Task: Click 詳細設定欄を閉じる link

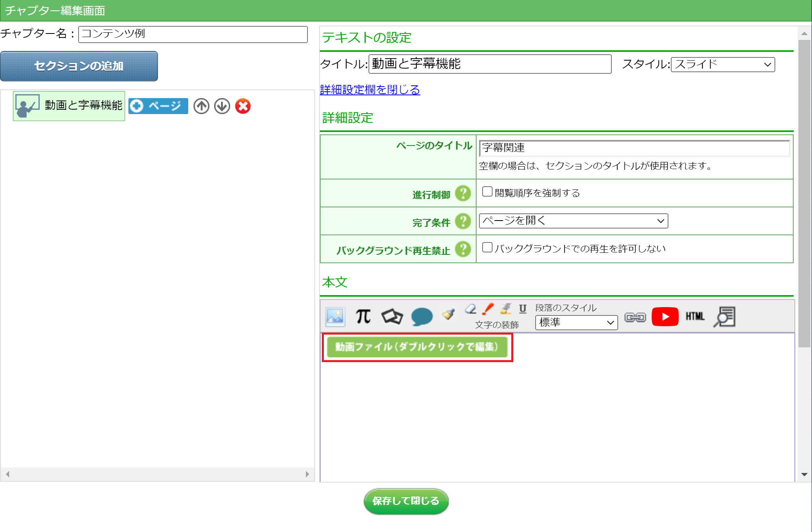Action: tap(370, 90)
